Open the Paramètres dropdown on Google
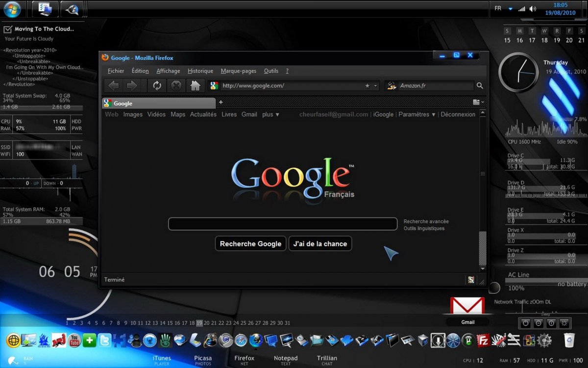This screenshot has height=368, width=588. tap(417, 114)
